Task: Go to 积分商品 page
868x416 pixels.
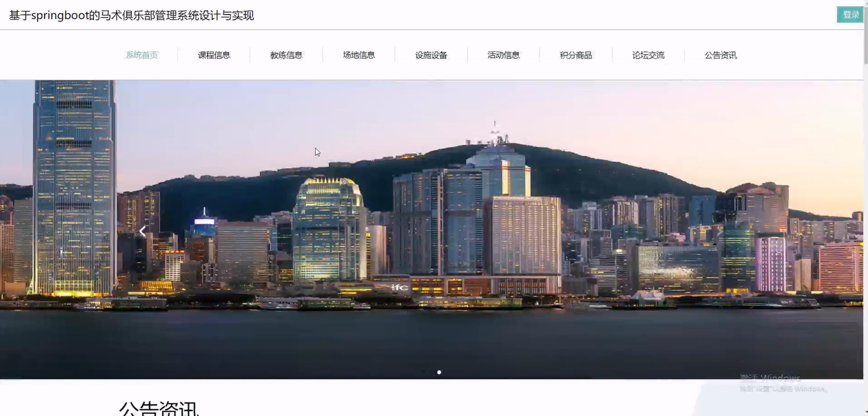Action: coord(576,55)
